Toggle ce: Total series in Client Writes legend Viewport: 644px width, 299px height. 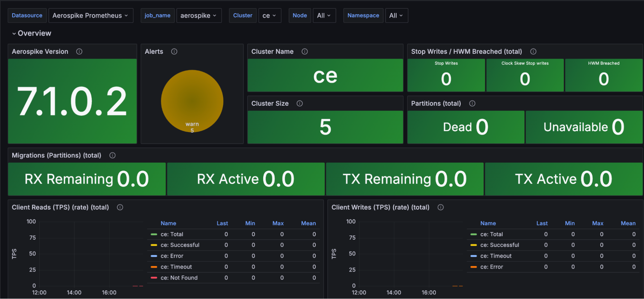click(492, 234)
